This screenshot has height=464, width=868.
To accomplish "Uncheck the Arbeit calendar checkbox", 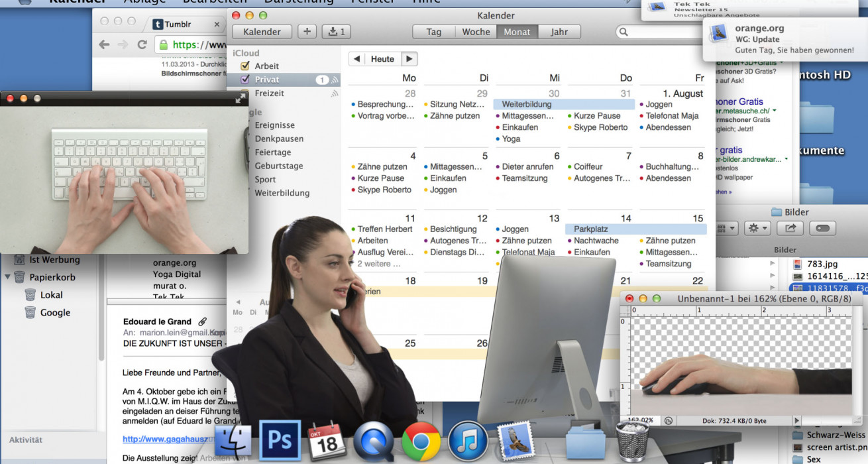I will [244, 66].
